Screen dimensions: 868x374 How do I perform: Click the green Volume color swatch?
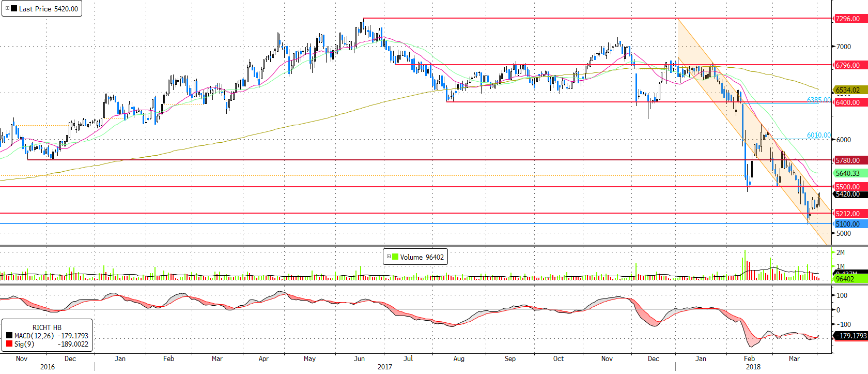coord(395,257)
